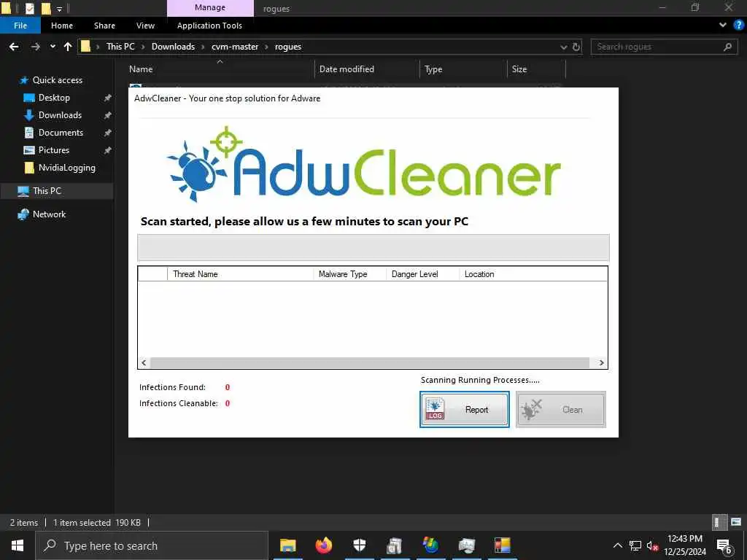747x560 pixels.
Task: Switch to the Home ribbon tab
Action: [62, 26]
